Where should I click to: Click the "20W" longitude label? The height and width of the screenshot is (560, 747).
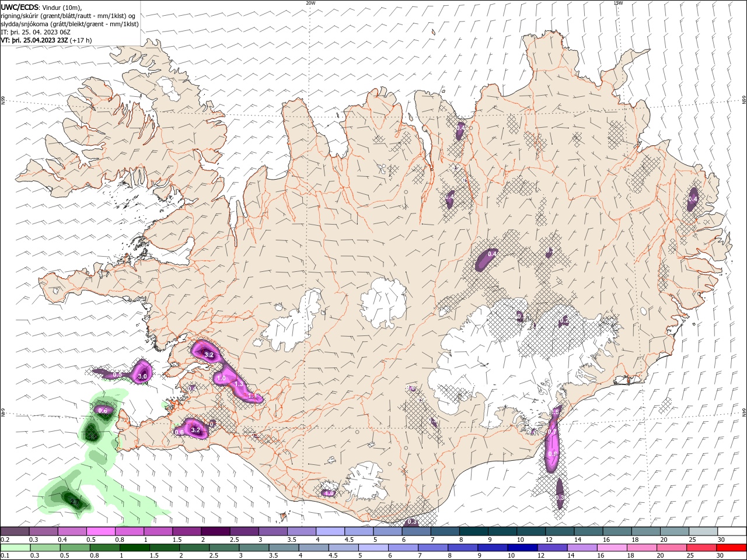[310, 3]
